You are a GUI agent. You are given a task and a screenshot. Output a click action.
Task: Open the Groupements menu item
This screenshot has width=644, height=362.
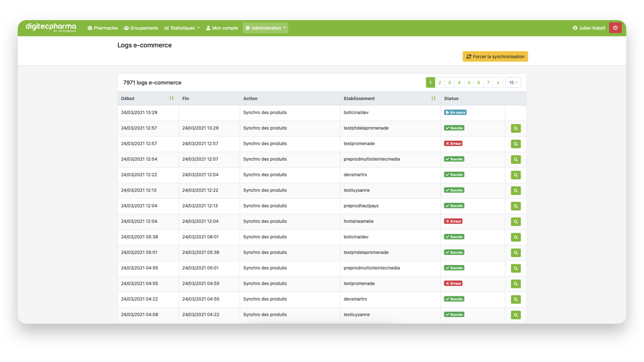coord(141,28)
